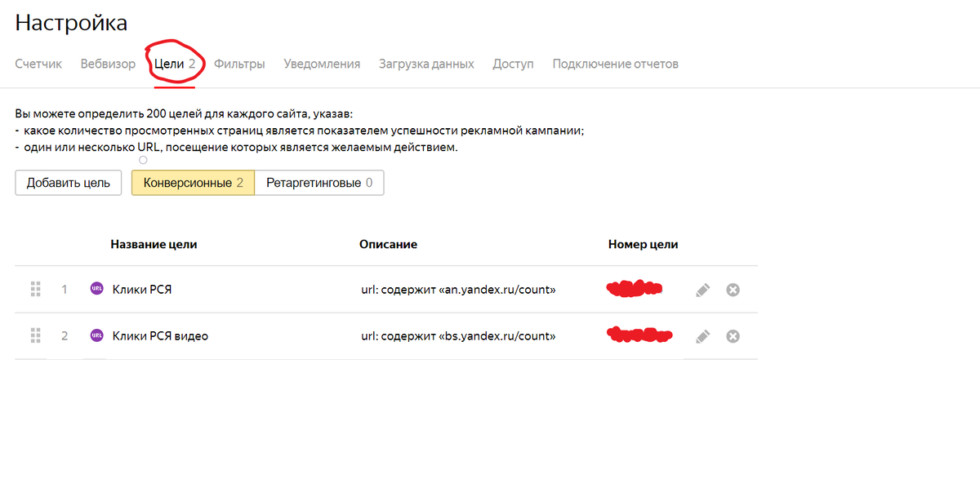The image size is (980, 488).
Task: Click the description containing bs.yandex.ru/count
Action: (458, 336)
